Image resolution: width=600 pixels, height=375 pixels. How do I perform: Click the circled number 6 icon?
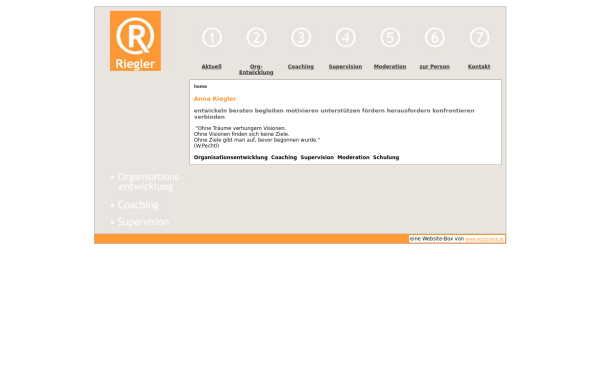(435, 38)
